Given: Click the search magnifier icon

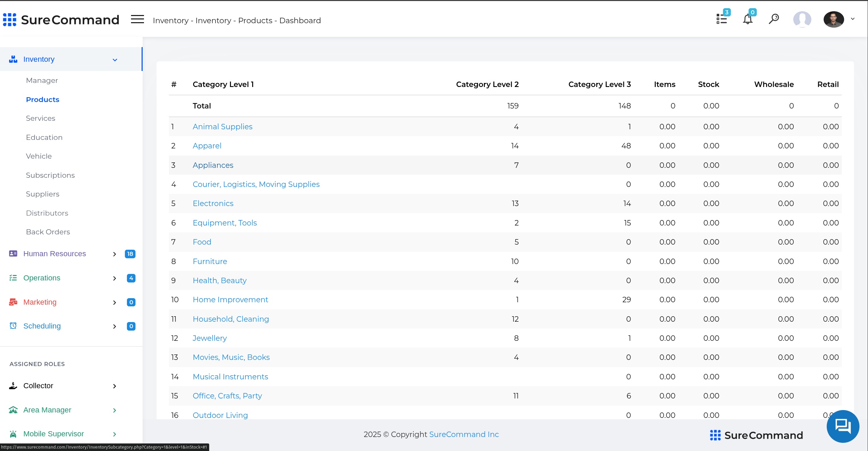Looking at the screenshot, I should coord(774,19).
